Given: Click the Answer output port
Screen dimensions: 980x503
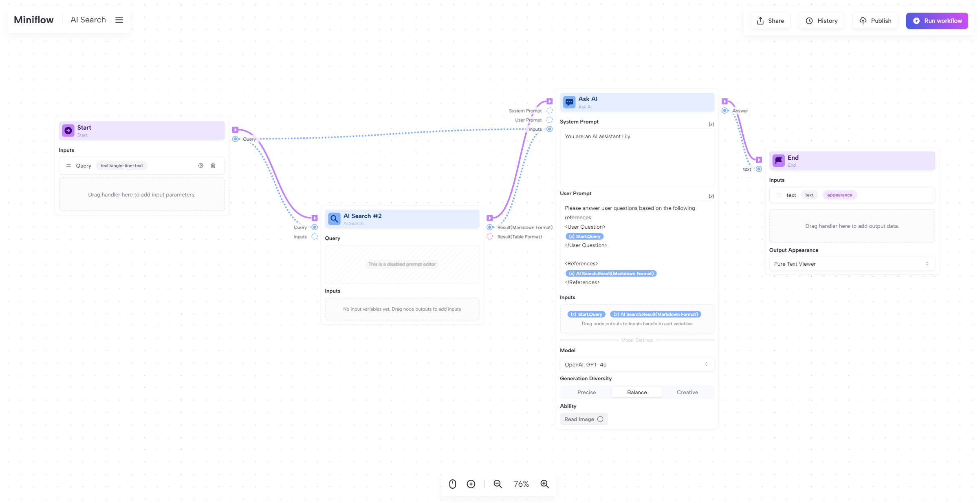Looking at the screenshot, I should coord(725,110).
